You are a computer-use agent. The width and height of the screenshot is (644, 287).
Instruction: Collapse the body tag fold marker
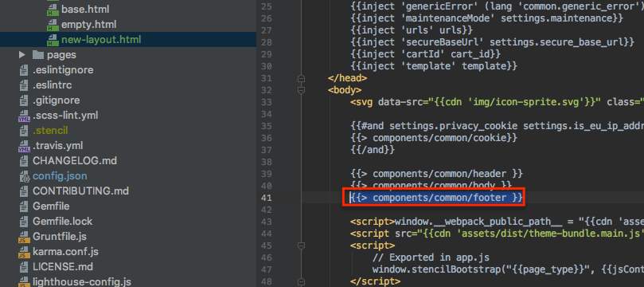[302, 89]
